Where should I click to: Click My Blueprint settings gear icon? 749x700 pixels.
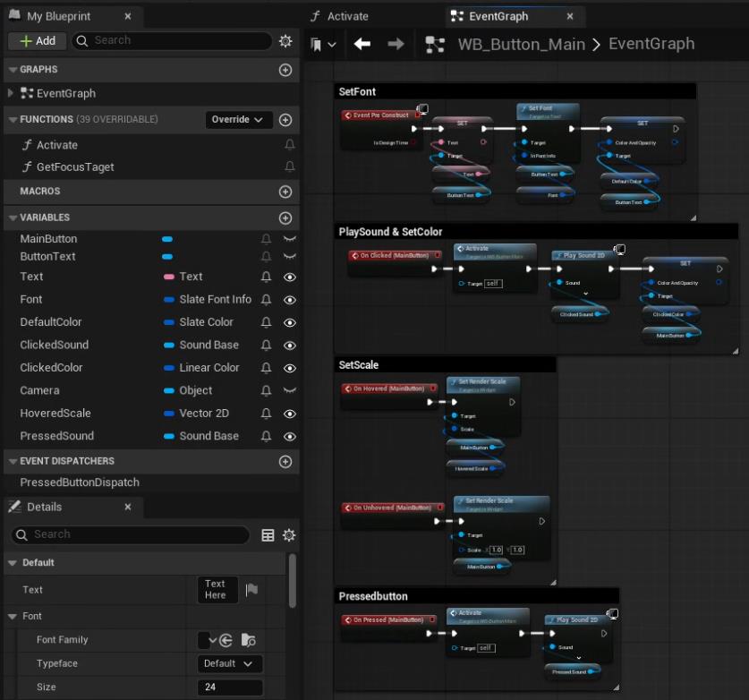point(285,41)
